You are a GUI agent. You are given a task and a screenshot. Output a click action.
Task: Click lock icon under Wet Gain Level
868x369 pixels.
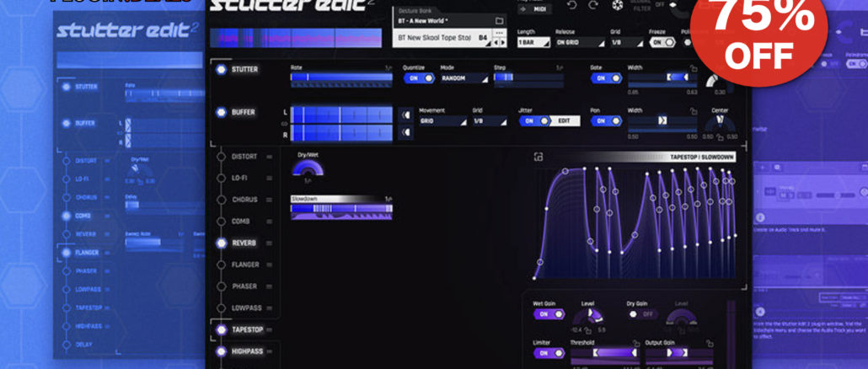click(x=587, y=331)
